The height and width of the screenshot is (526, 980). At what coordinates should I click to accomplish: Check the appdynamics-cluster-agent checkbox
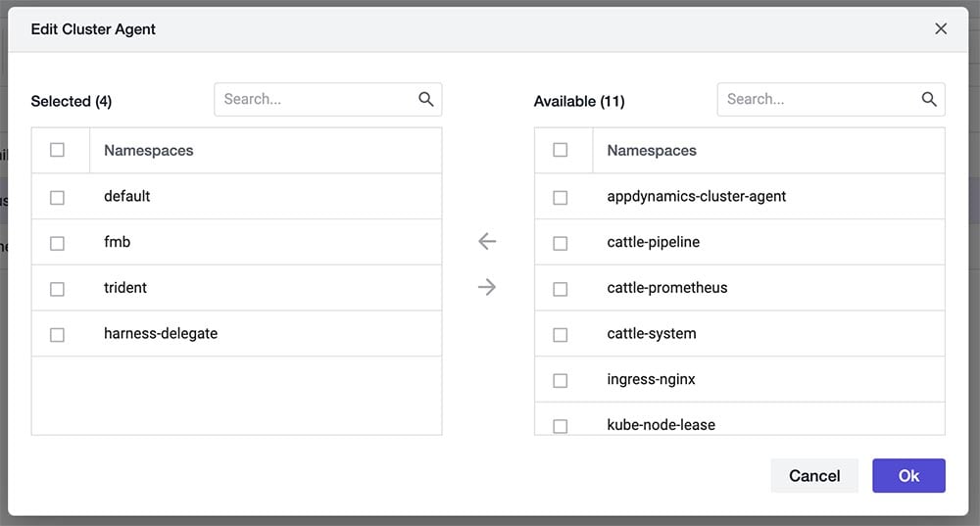560,197
